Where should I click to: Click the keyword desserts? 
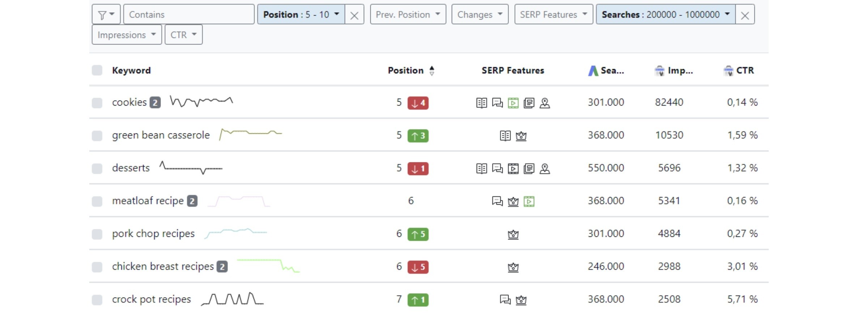click(x=131, y=168)
